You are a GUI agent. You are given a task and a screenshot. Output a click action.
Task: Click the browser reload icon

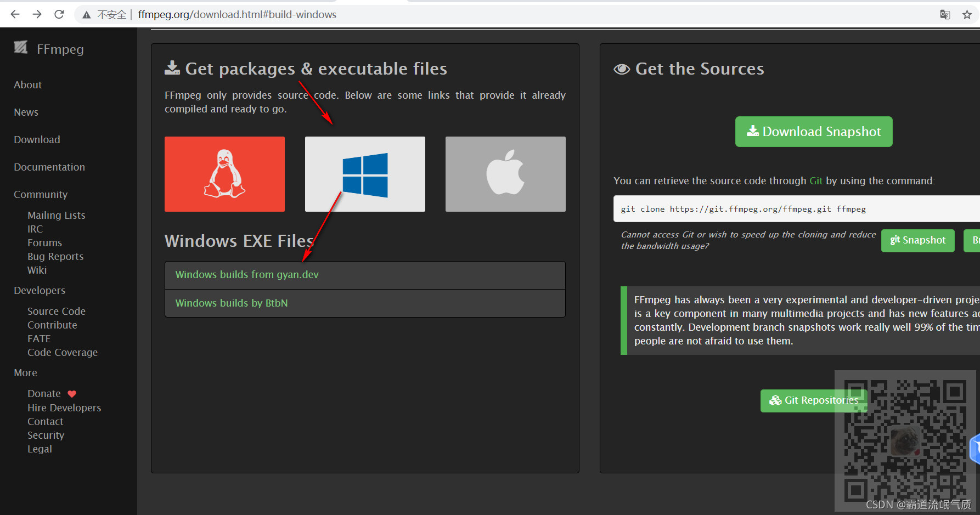(58, 14)
